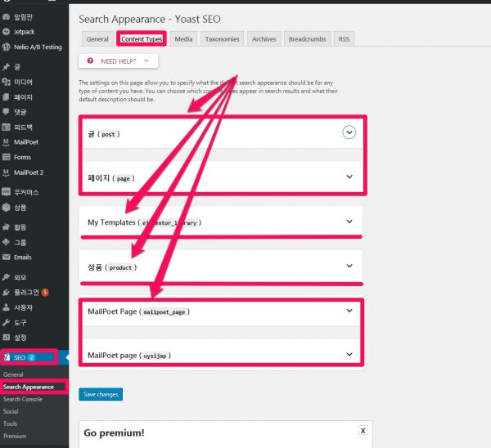Click the Jetpack icon in sidebar
This screenshot has width=491, height=448.
[x=7, y=32]
